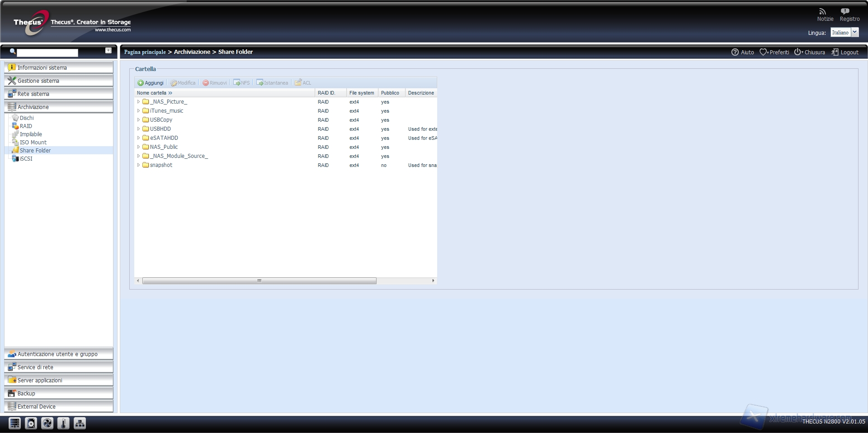Open the Preferiti favorites dropdown
The width and height of the screenshot is (868, 433).
point(774,52)
